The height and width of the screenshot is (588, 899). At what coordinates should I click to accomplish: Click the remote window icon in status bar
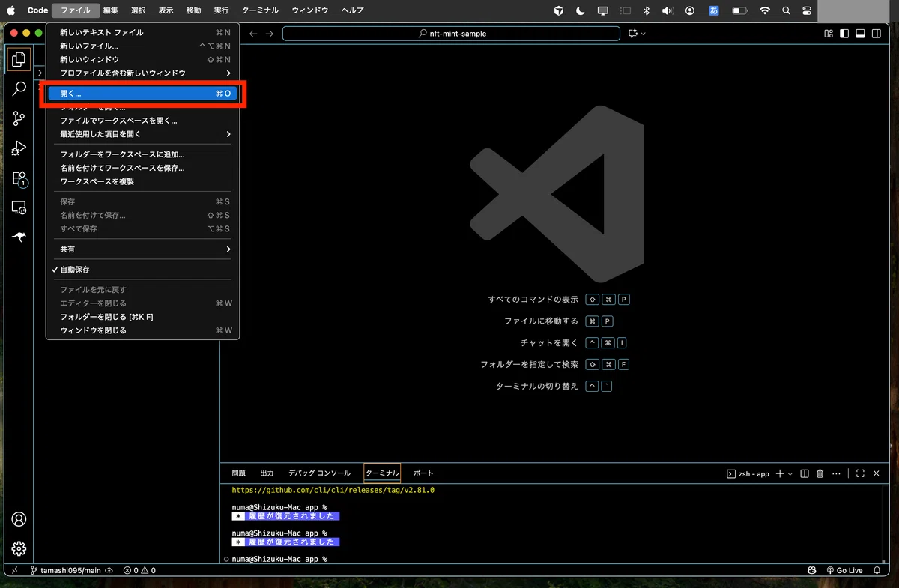click(14, 570)
